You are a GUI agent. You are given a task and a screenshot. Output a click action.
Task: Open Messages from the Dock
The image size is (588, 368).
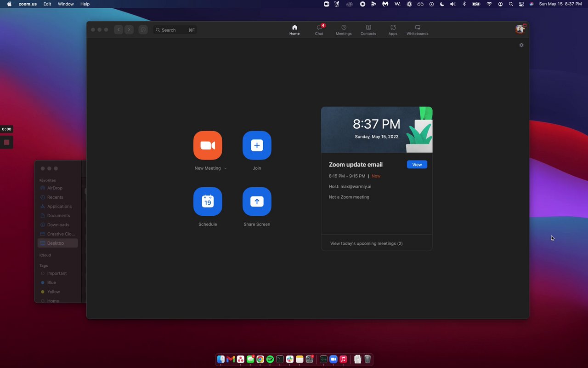point(250,359)
